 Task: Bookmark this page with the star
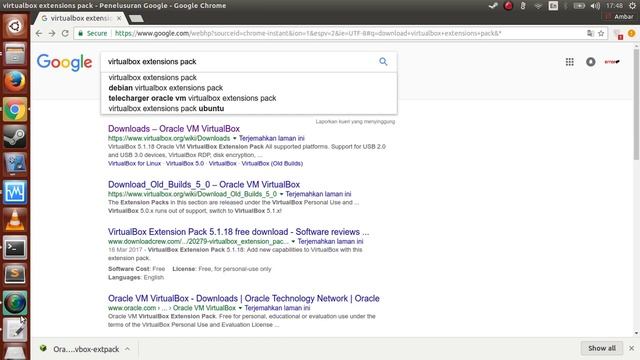[601, 33]
